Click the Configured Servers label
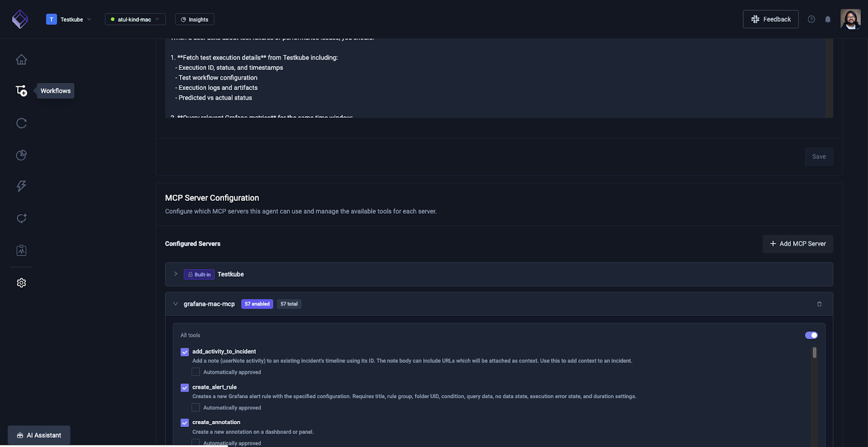The width and height of the screenshot is (868, 447). pos(193,244)
